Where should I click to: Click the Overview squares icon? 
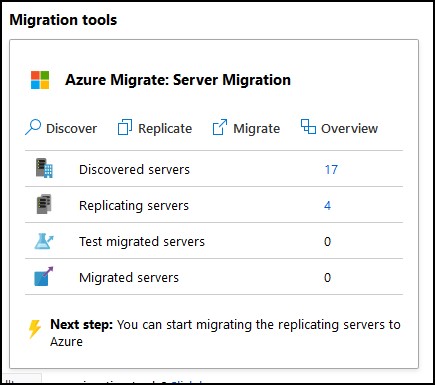click(308, 127)
